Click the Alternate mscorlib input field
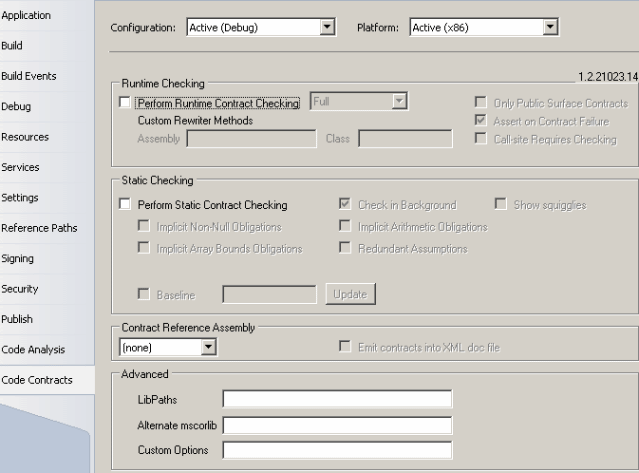 click(x=337, y=425)
